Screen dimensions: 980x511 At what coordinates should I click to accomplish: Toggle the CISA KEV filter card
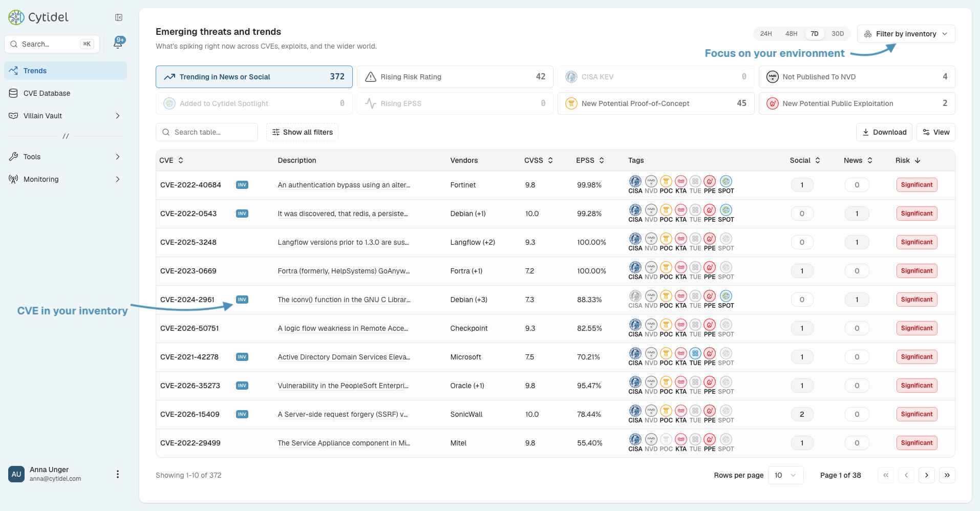pyautogui.click(x=656, y=77)
